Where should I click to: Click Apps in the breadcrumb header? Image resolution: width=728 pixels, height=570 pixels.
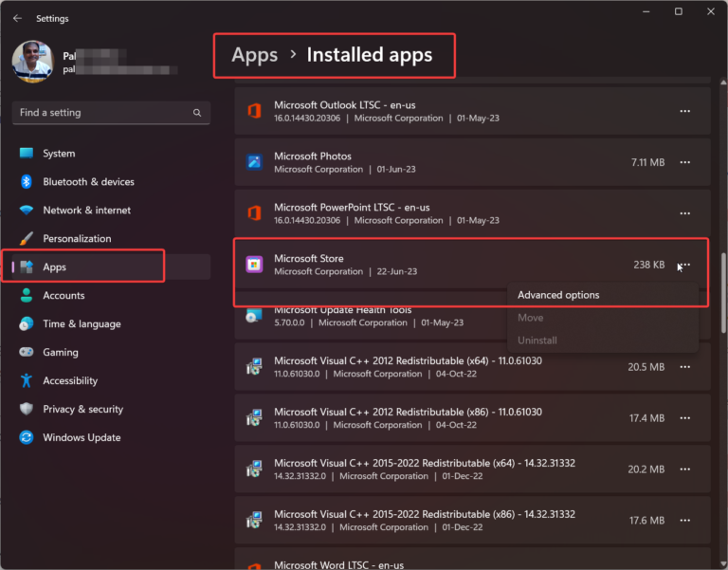point(254,55)
